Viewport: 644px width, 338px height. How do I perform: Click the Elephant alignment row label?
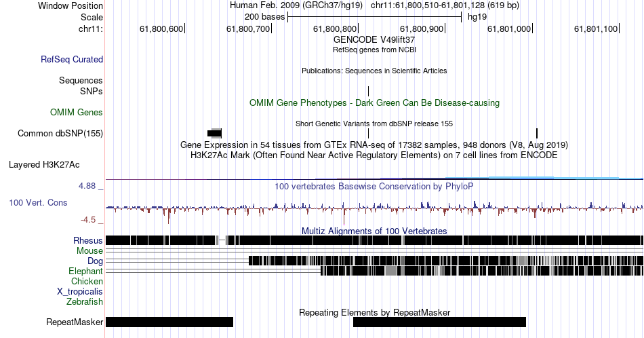(x=85, y=271)
